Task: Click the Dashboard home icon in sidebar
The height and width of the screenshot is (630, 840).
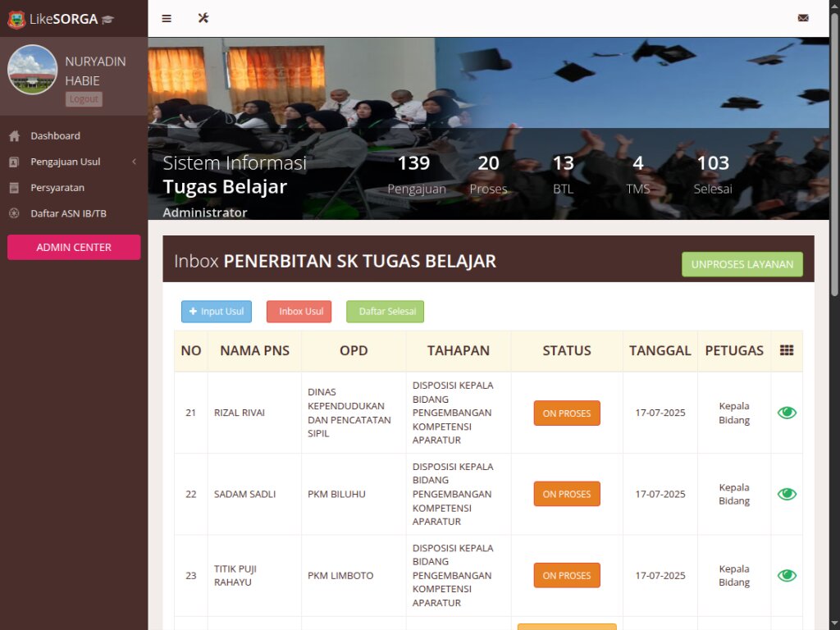Action: click(14, 136)
